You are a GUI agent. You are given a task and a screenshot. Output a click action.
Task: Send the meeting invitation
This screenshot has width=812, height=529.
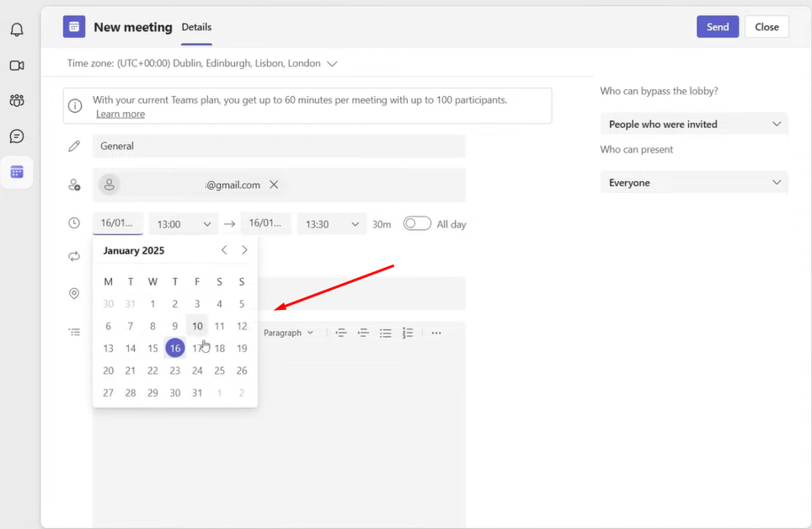[x=717, y=26]
